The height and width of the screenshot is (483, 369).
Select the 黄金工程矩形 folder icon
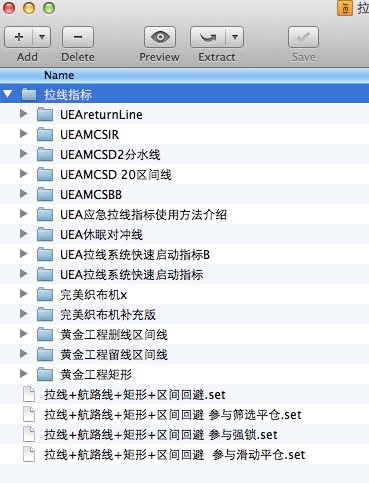45,374
